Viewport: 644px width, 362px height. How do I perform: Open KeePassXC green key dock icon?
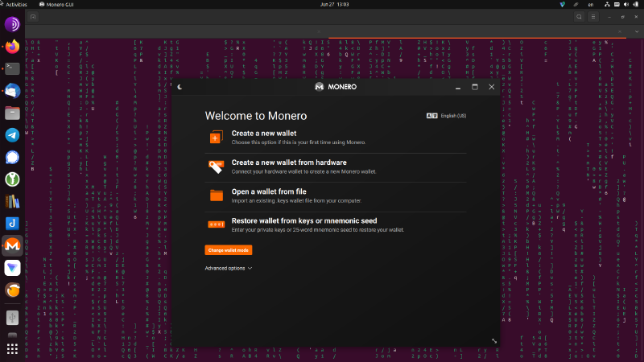tap(12, 179)
